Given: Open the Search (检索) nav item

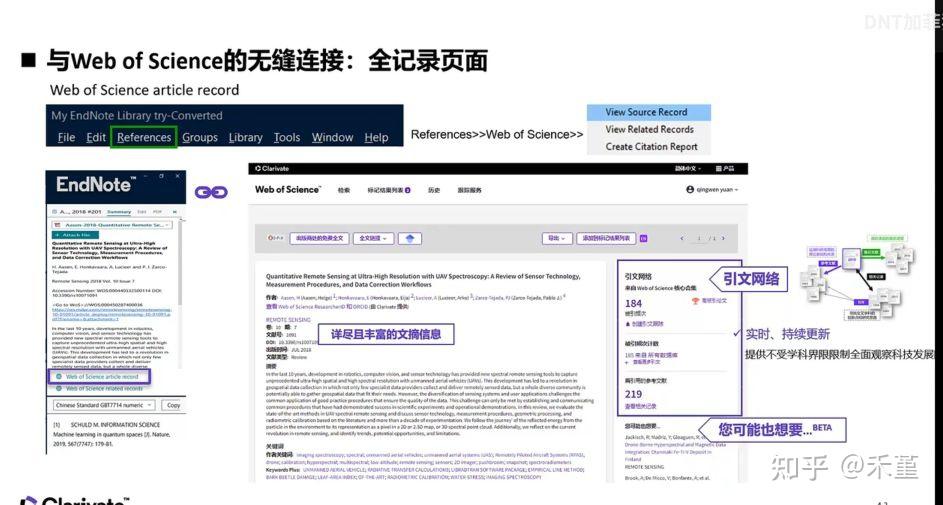Looking at the screenshot, I should coord(343,191).
